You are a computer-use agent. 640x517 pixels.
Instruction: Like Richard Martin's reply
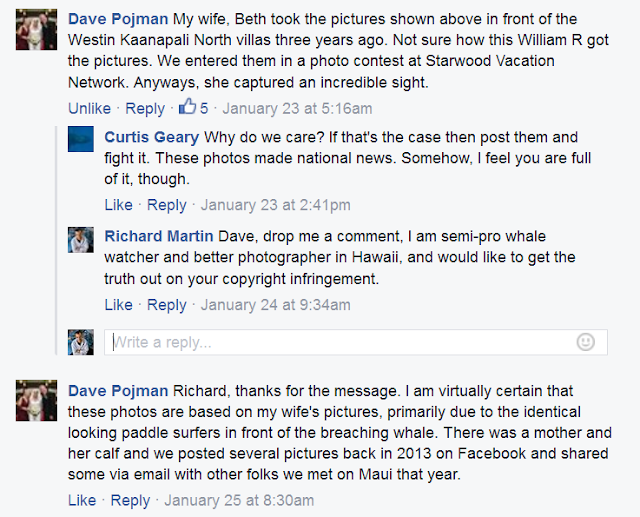pos(118,305)
